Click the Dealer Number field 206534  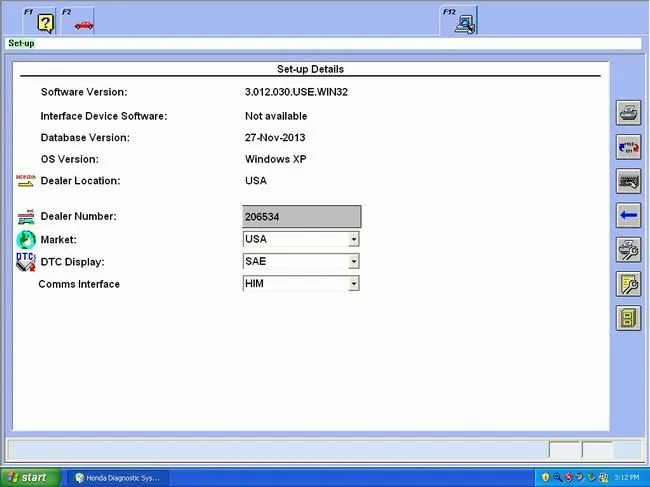click(301, 216)
